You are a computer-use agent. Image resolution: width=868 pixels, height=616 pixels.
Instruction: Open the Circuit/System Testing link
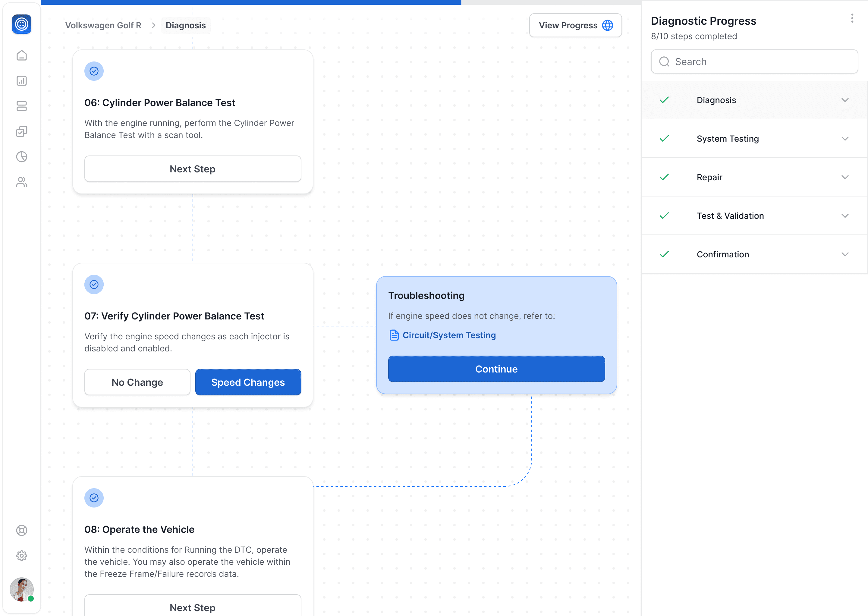(449, 335)
